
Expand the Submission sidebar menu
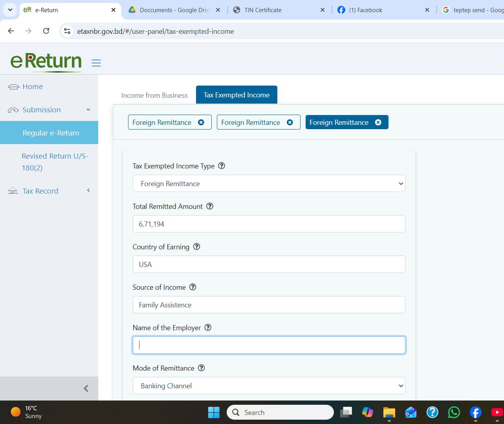tap(49, 110)
